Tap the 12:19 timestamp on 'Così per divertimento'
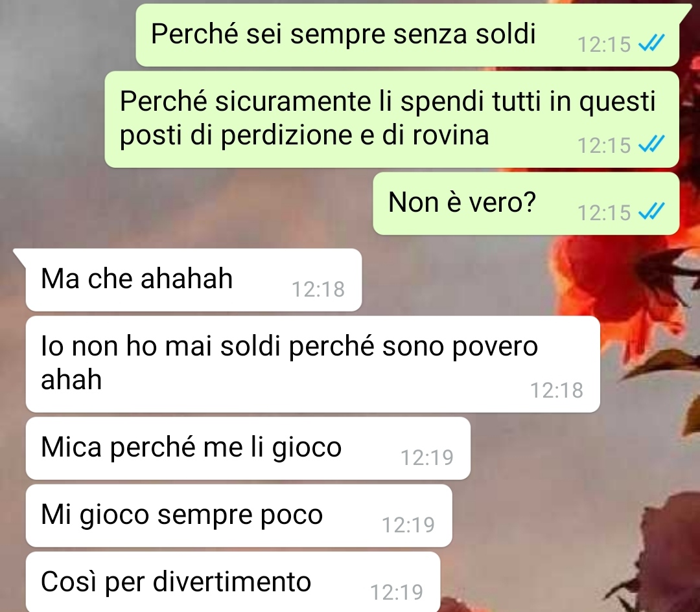The height and width of the screenshot is (612, 700). pos(397,593)
